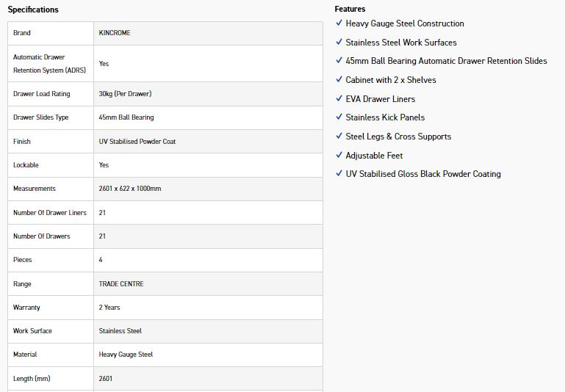565x392 pixels.
Task: Select the Specifications heading
Action: [33, 10]
